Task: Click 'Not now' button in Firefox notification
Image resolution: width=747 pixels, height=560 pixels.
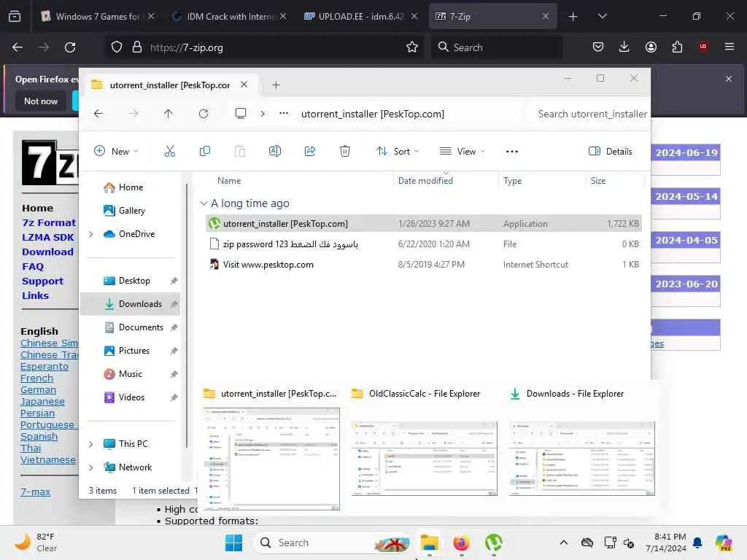Action: [x=41, y=101]
